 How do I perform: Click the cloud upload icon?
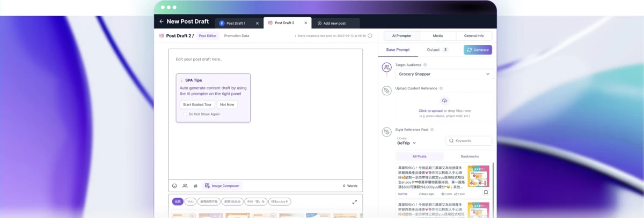(x=444, y=101)
